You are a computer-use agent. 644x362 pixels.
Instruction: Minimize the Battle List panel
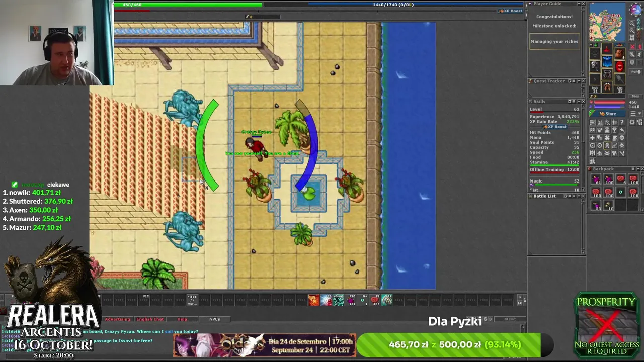579,196
